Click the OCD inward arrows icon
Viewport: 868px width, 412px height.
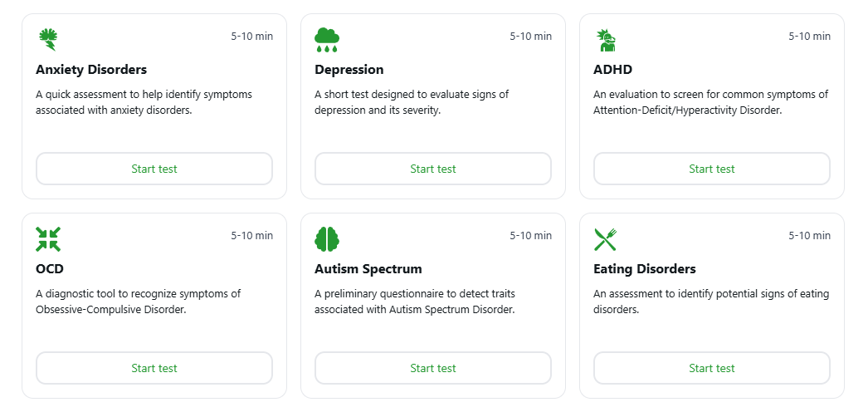(48, 239)
